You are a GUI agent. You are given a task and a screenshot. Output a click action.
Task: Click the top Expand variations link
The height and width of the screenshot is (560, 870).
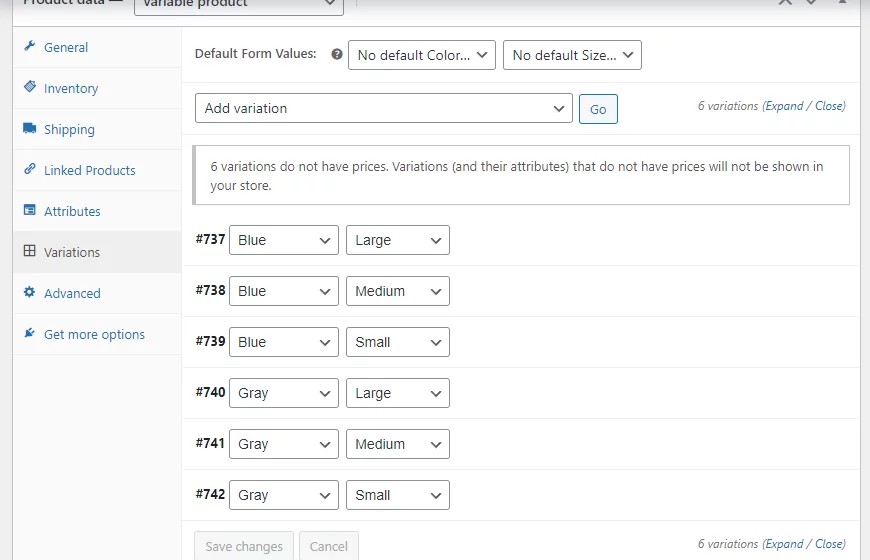click(784, 106)
